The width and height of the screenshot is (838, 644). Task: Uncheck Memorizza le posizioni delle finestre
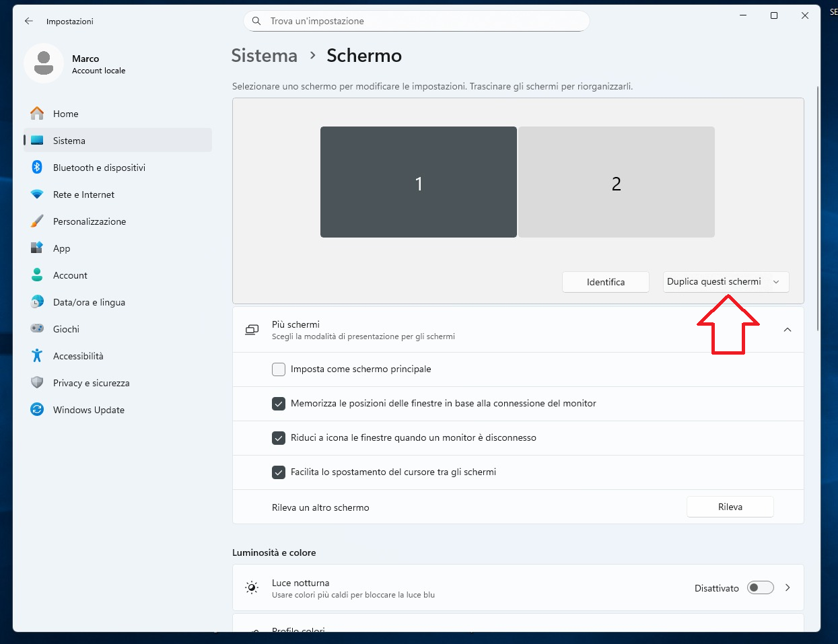click(279, 404)
